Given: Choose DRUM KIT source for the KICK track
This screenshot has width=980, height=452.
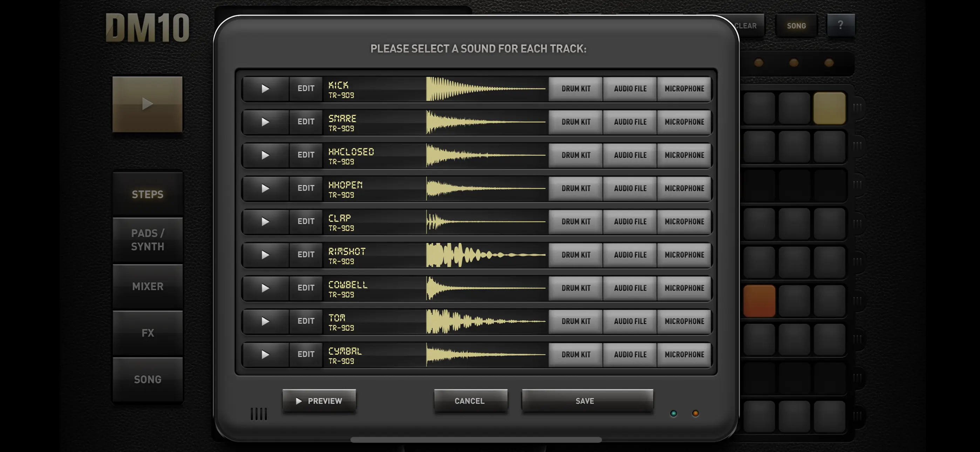Looking at the screenshot, I should [x=575, y=89].
